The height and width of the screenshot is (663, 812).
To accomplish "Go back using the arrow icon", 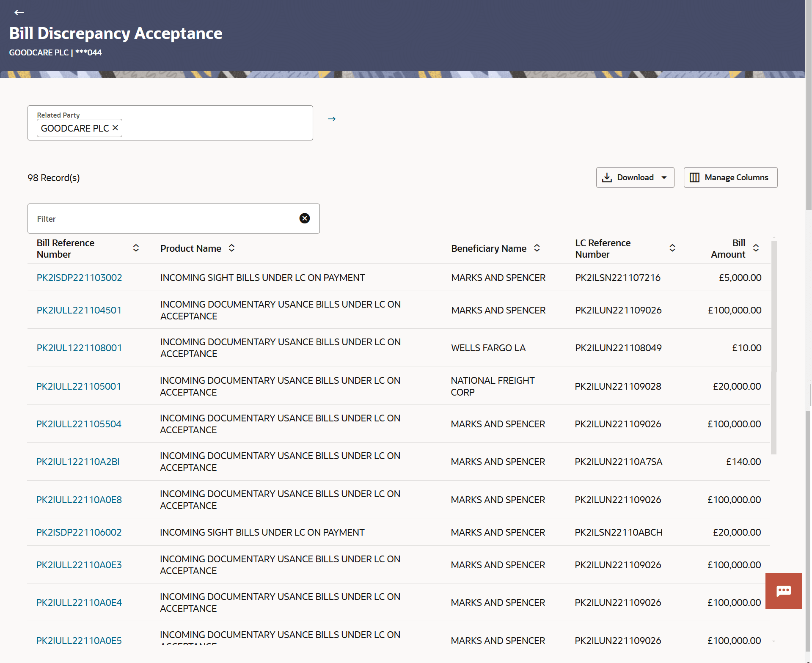I will point(19,12).
